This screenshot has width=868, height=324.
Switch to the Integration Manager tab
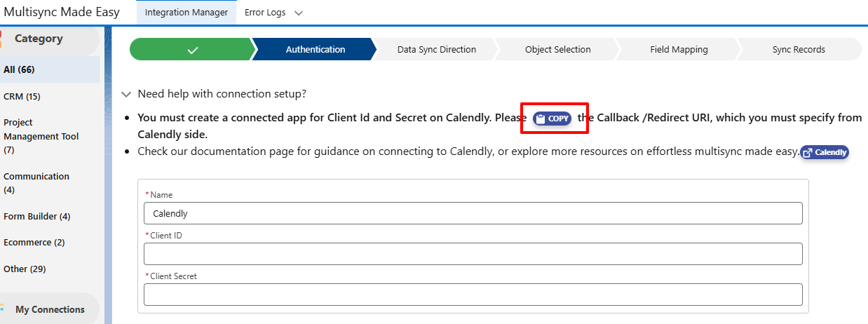tap(186, 13)
